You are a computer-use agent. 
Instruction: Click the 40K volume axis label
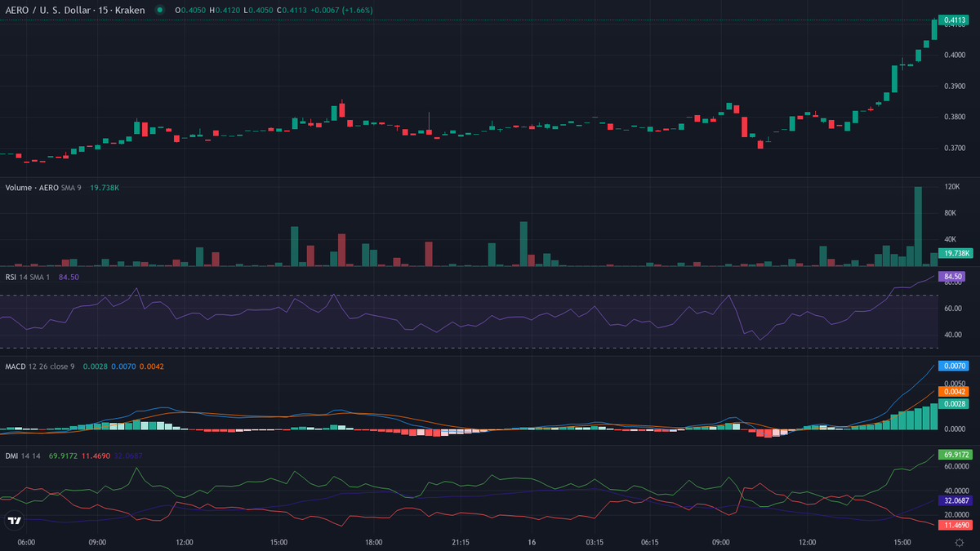coord(950,239)
